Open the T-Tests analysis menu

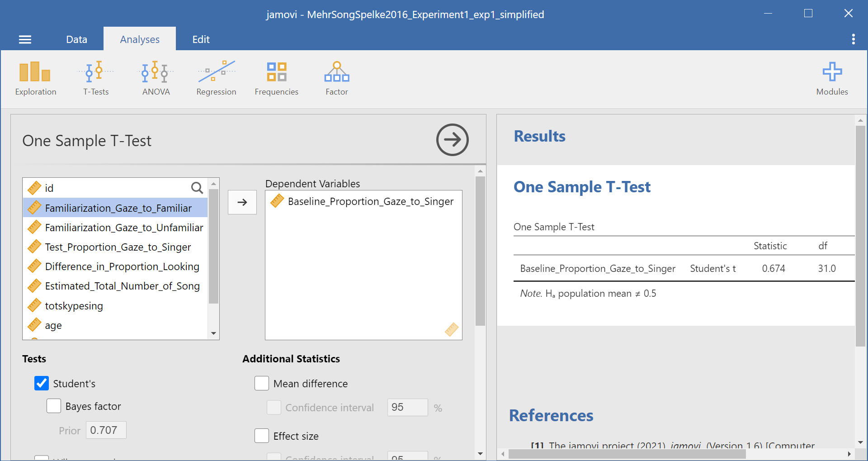[96, 78]
